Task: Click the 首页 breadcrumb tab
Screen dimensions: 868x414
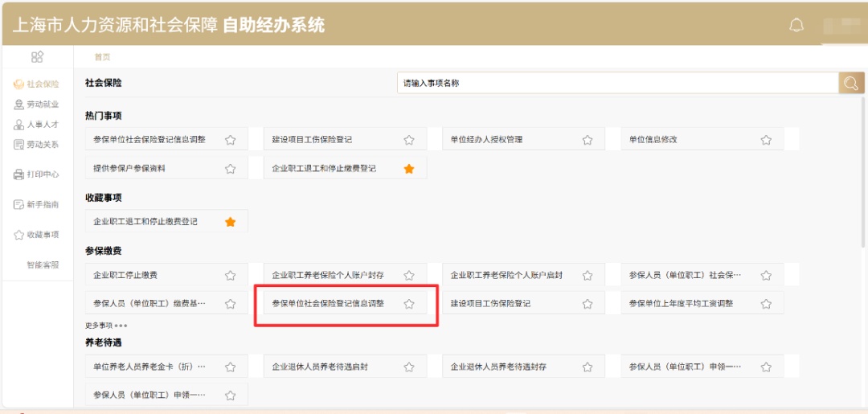Action: (x=102, y=57)
